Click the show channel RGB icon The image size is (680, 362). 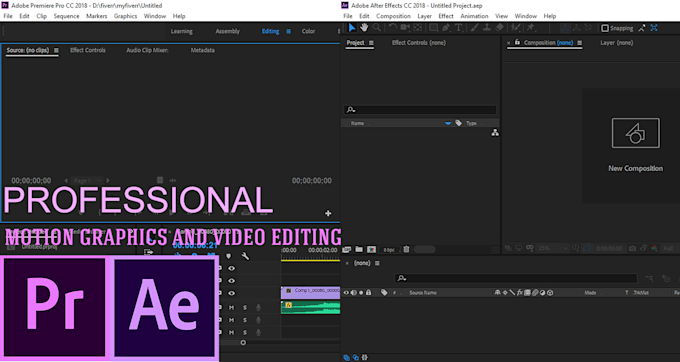[x=654, y=248]
